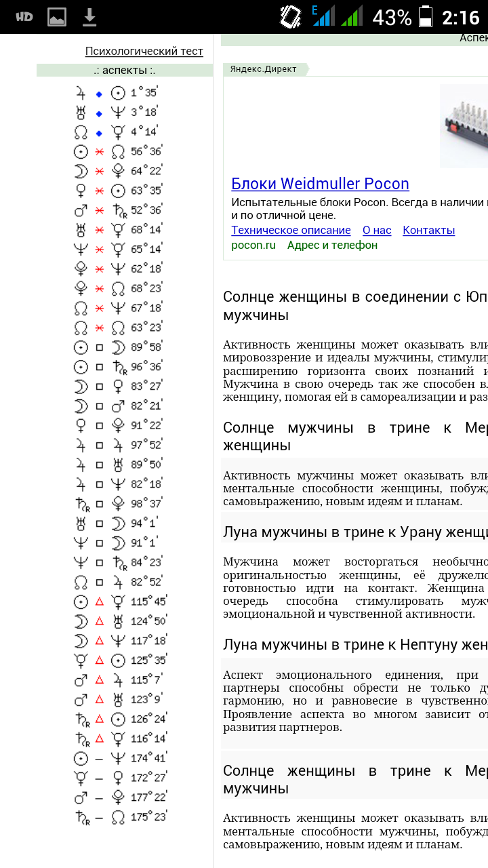Screen dimensions: 488x868
Task: Click the aspect value 115°7'
Action: point(147,680)
